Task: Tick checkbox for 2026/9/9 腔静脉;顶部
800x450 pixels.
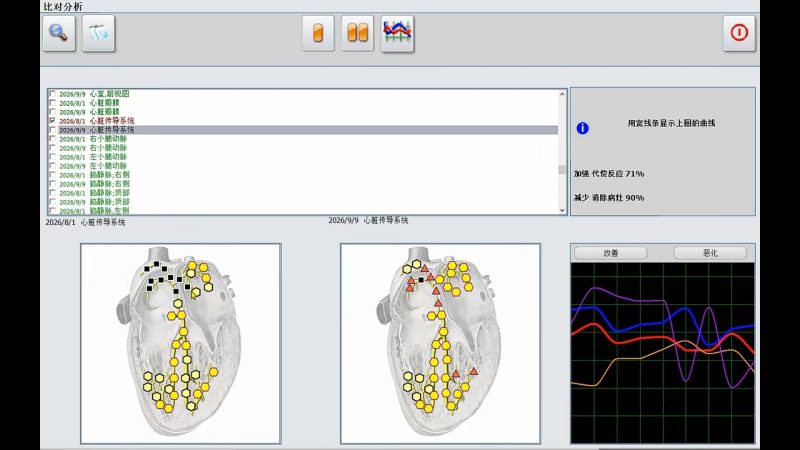Action: 53,202
